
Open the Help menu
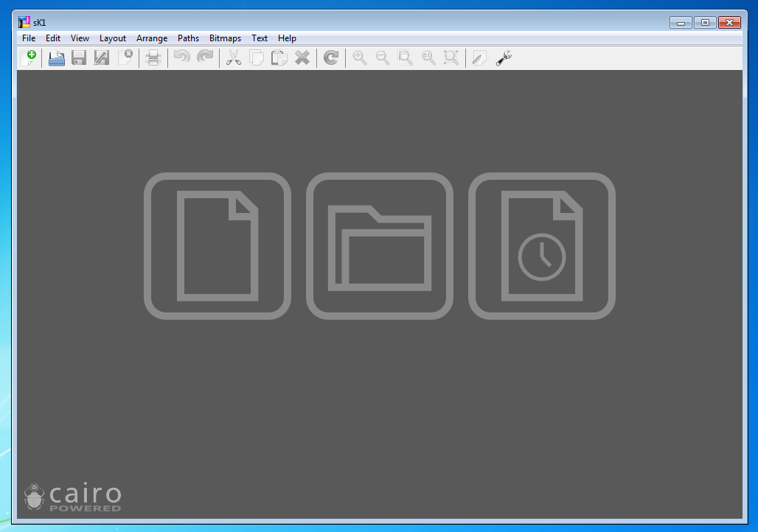click(287, 38)
